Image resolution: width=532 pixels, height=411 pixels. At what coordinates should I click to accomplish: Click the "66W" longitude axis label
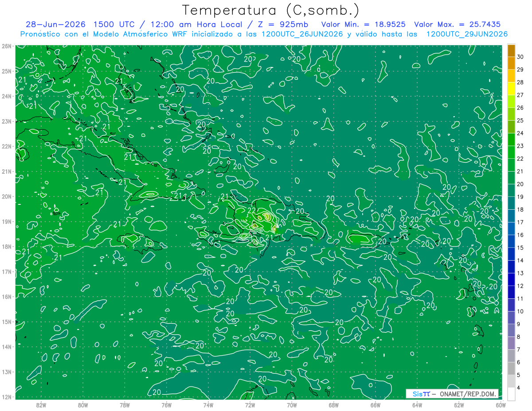(x=375, y=404)
